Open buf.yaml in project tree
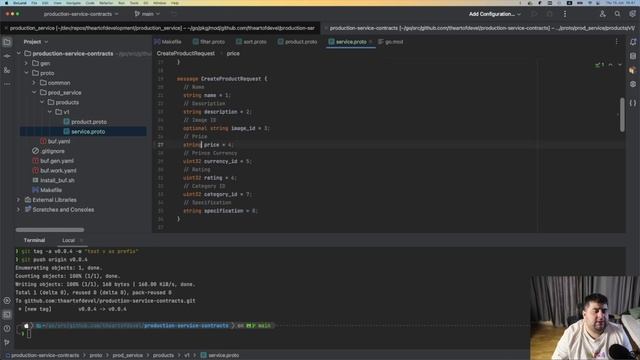 click(x=55, y=142)
